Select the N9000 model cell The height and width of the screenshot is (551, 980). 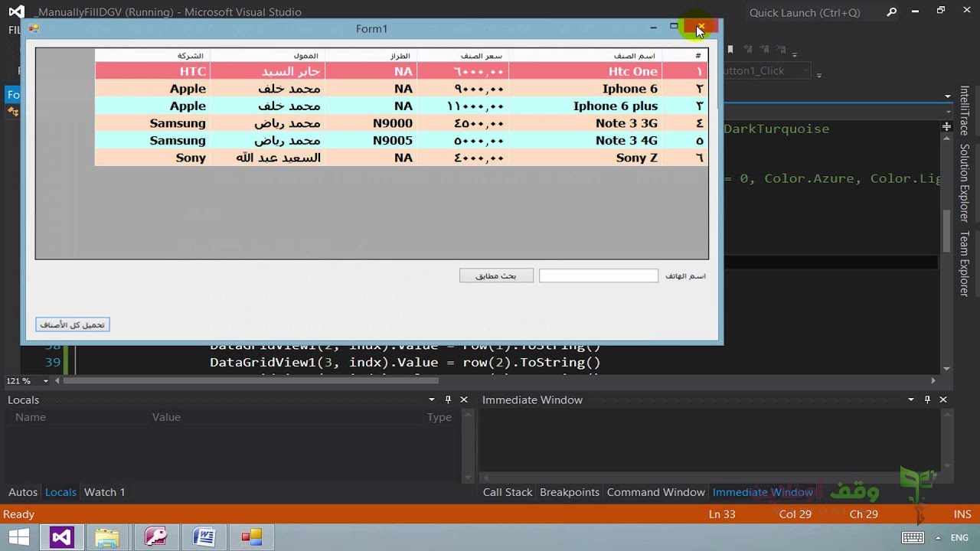[x=371, y=123]
